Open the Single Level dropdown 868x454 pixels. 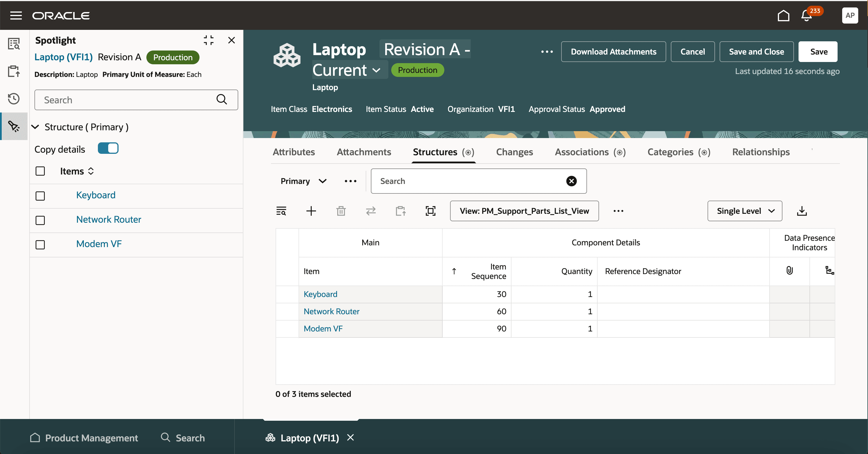(745, 211)
